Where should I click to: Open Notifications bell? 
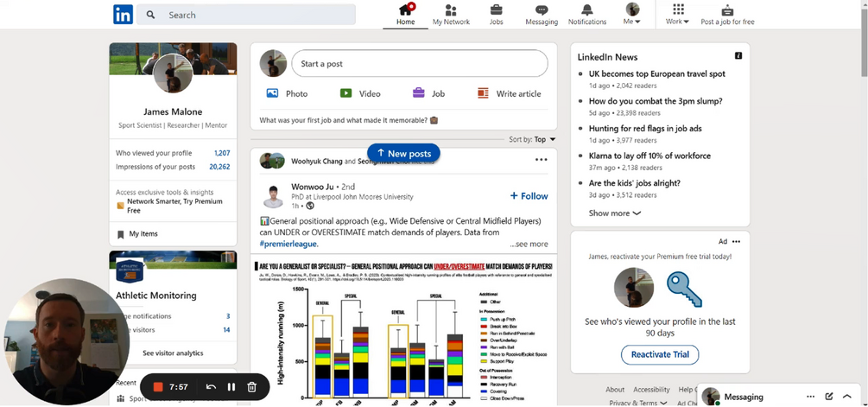click(x=586, y=15)
